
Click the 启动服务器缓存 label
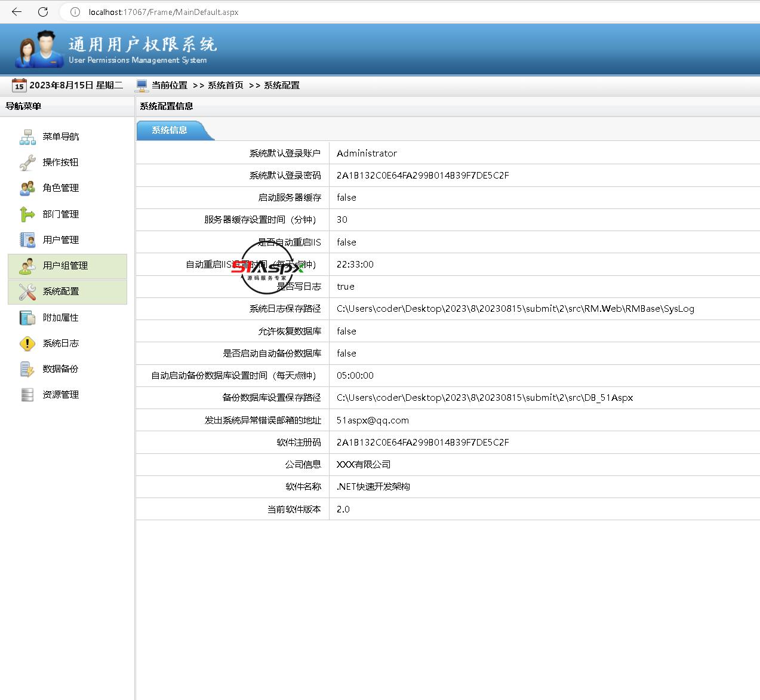(290, 198)
